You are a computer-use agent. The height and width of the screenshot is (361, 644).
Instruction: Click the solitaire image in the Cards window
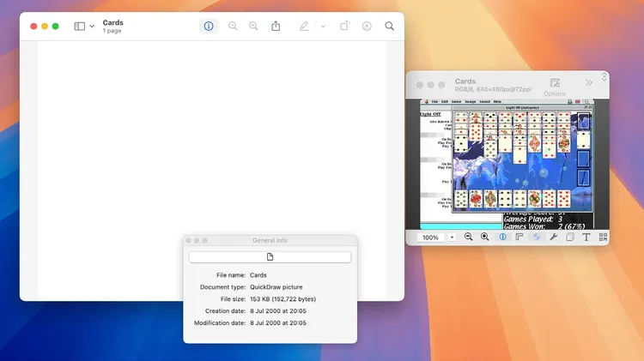point(507,164)
